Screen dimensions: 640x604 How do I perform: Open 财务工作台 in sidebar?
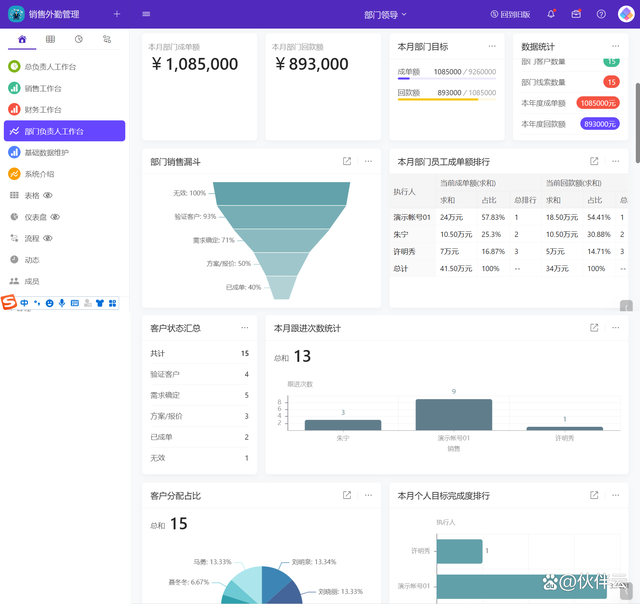[64, 109]
